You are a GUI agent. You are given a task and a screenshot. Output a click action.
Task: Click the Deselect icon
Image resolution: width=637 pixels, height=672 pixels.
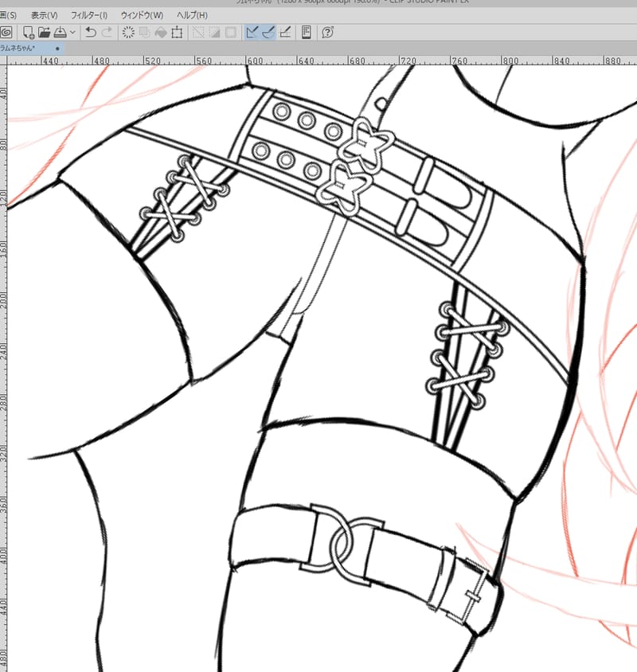[x=197, y=32]
